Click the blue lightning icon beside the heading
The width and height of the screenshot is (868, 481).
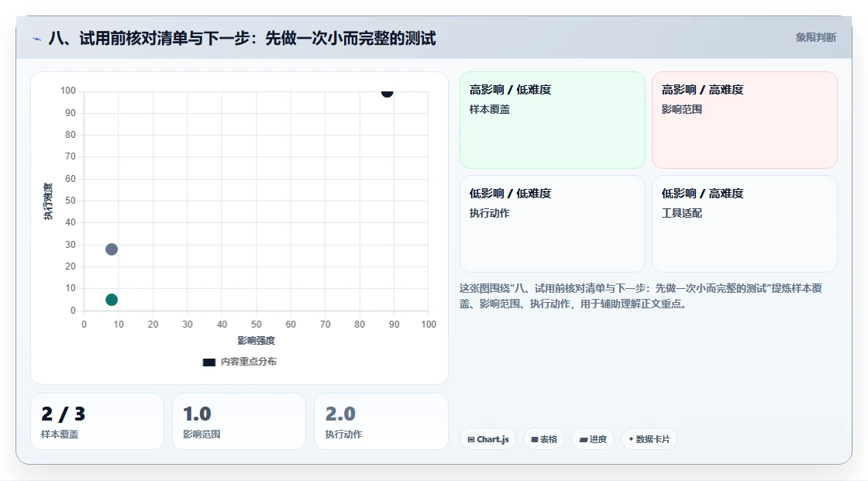pyautogui.click(x=36, y=39)
